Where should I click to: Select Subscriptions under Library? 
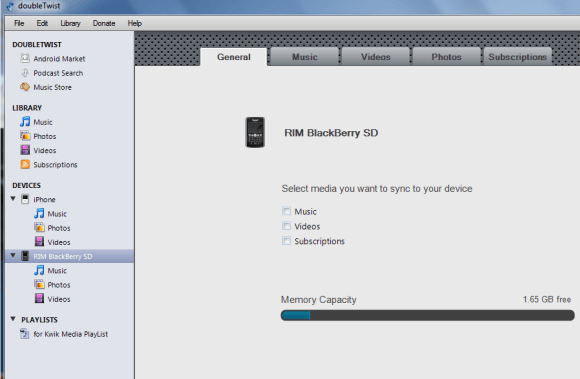click(x=55, y=165)
